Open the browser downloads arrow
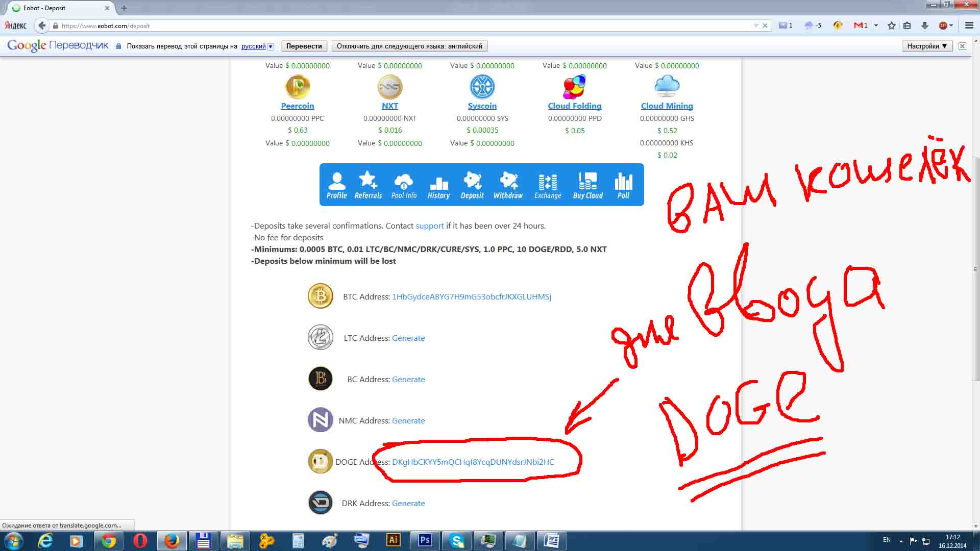This screenshot has width=980, height=551. [924, 26]
